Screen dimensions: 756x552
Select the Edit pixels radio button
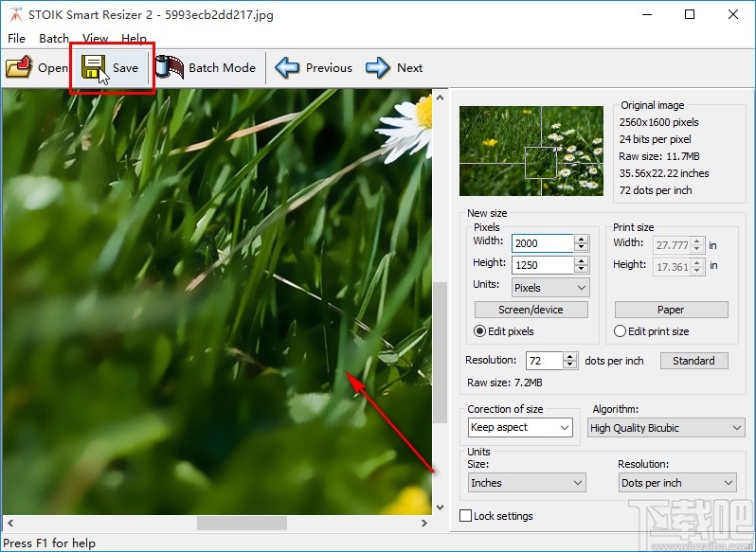pos(480,331)
